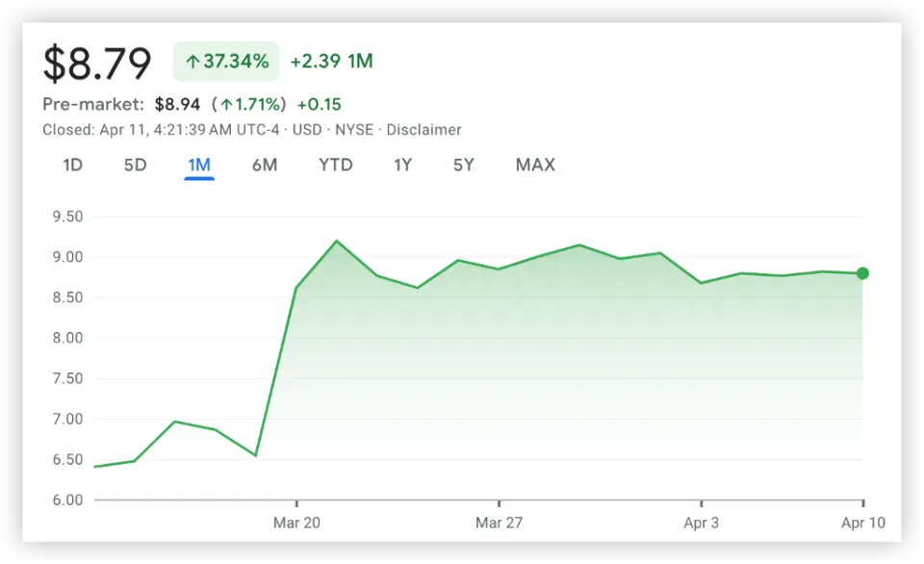
Task: Show the MAX price history
Action: (535, 165)
